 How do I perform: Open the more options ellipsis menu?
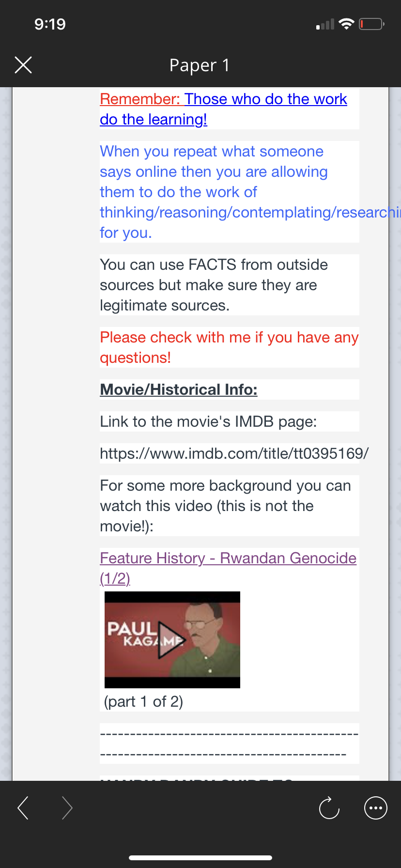click(x=376, y=808)
